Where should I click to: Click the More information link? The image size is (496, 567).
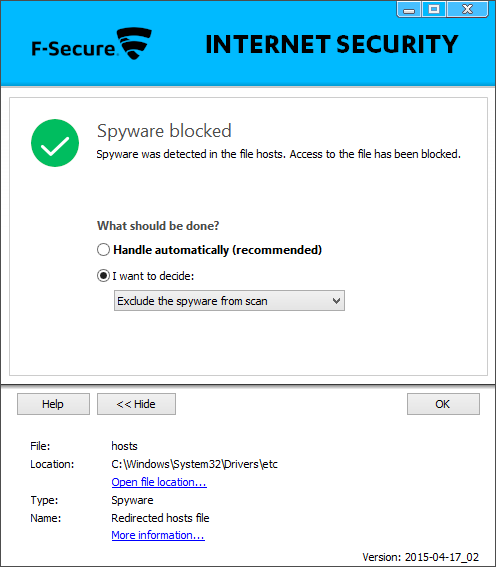point(158,535)
